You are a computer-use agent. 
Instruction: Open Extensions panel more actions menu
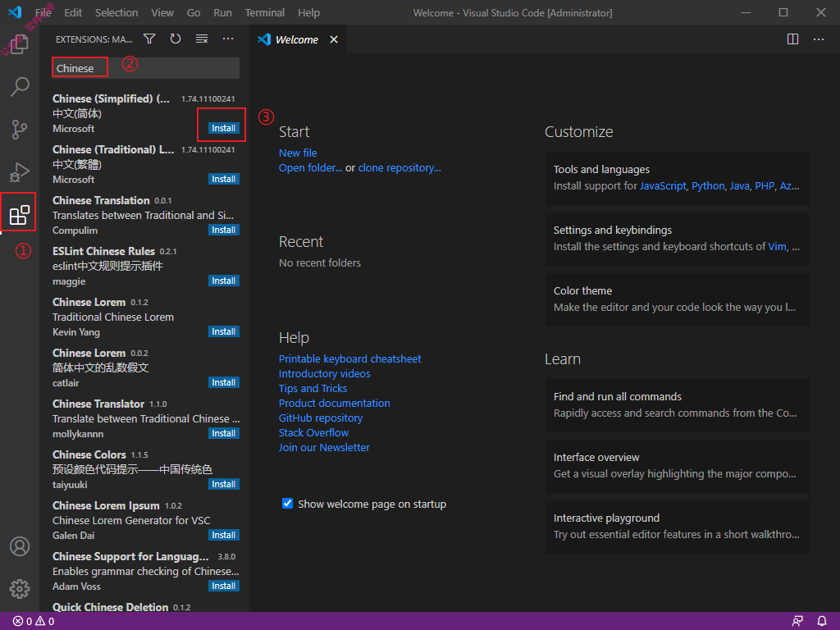(x=228, y=39)
